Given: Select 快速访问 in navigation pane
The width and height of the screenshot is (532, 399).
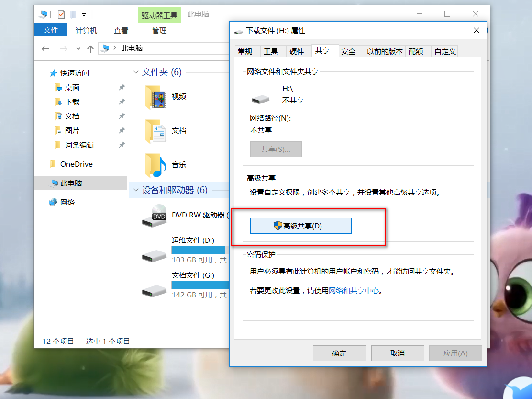Looking at the screenshot, I should point(74,73).
